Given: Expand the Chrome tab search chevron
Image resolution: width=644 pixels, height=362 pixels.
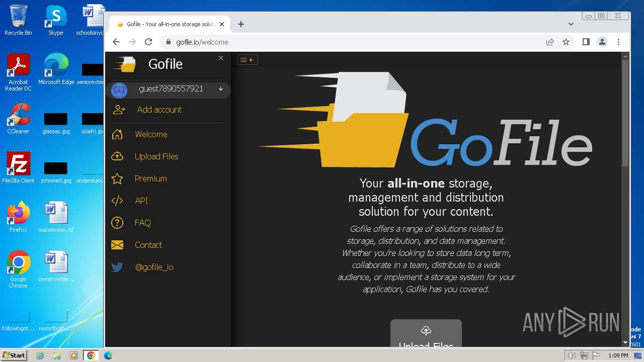Looking at the screenshot, I should click(x=571, y=24).
